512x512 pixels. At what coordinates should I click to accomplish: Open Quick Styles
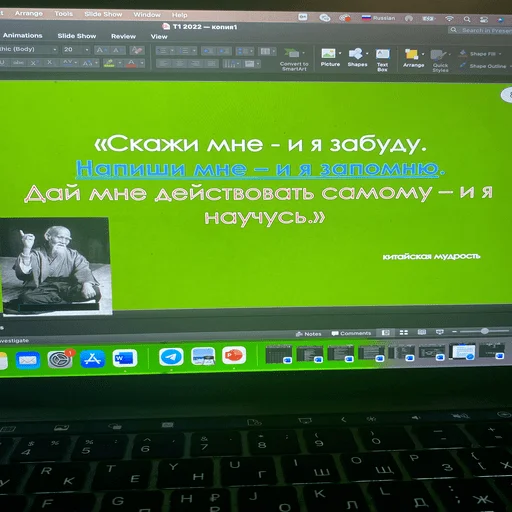point(440,61)
